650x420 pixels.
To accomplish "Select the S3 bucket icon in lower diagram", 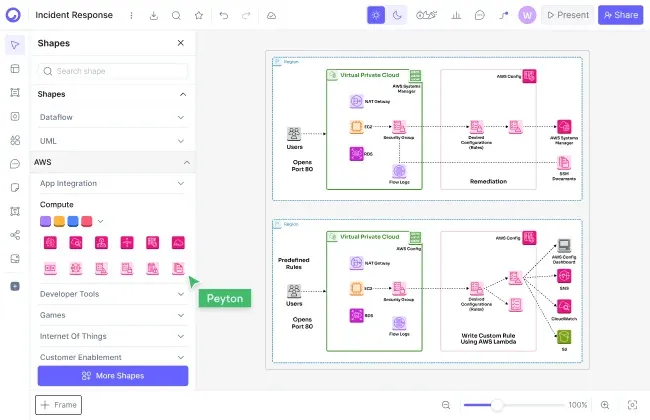I will (564, 337).
